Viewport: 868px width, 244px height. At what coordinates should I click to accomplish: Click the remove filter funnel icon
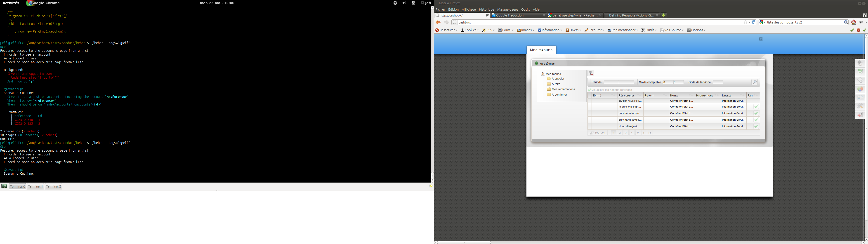click(591, 73)
